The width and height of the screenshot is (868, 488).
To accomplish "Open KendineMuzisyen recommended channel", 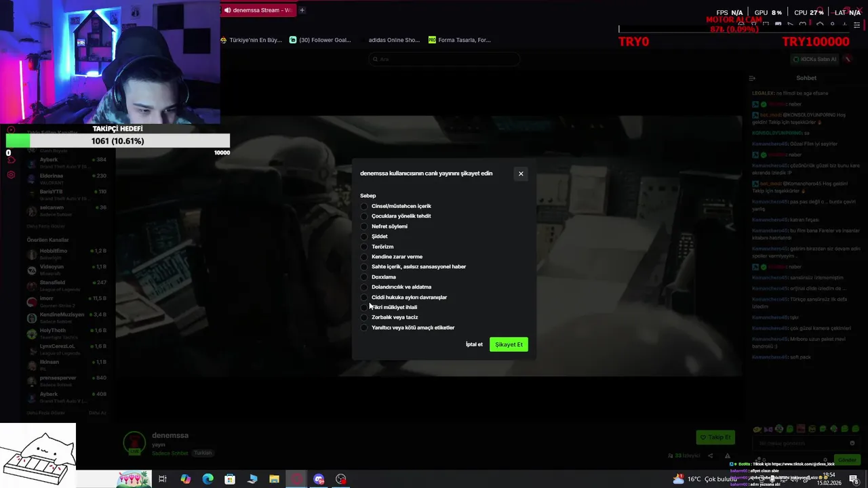I will pos(67,318).
